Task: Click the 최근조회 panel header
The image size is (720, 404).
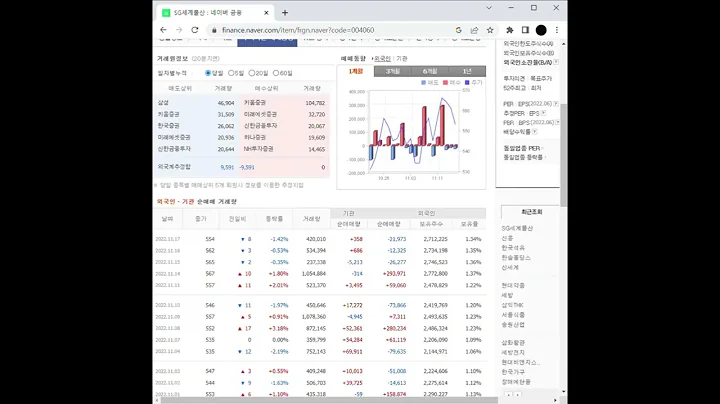Action: point(532,212)
